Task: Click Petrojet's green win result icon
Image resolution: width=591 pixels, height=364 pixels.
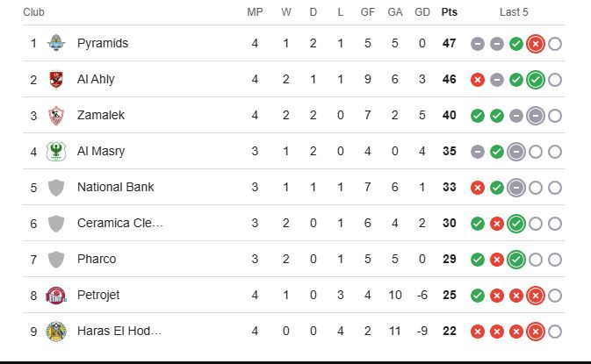Action: pyautogui.click(x=478, y=296)
